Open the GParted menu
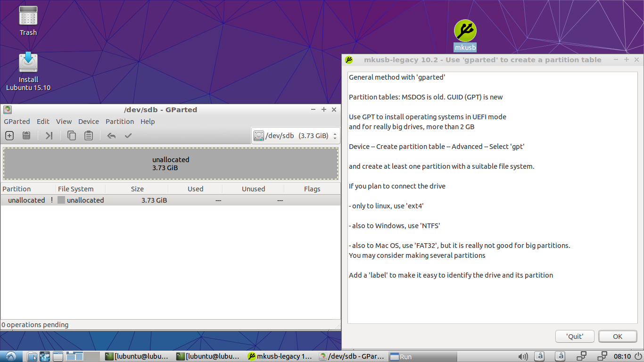 click(x=17, y=122)
